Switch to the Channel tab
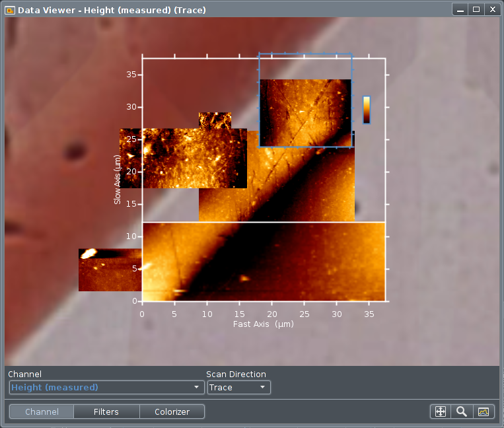Viewport: 504px width, 428px height. [42, 411]
